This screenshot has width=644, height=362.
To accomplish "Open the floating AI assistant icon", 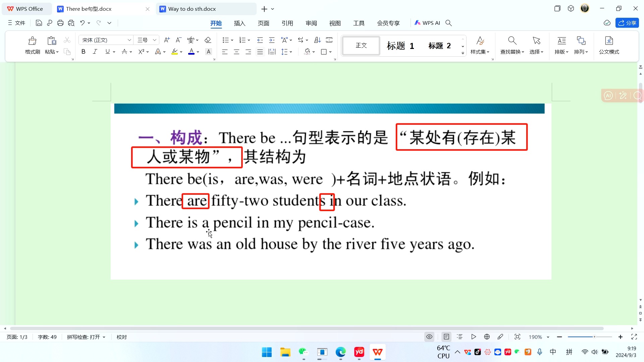I will 608,96.
